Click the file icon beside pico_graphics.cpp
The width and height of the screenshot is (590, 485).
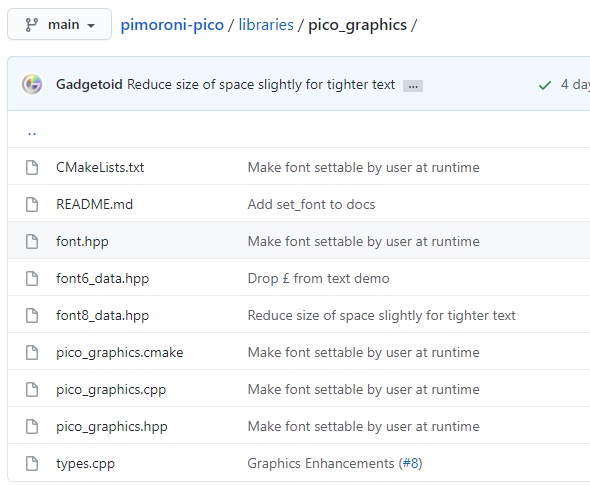(x=32, y=389)
